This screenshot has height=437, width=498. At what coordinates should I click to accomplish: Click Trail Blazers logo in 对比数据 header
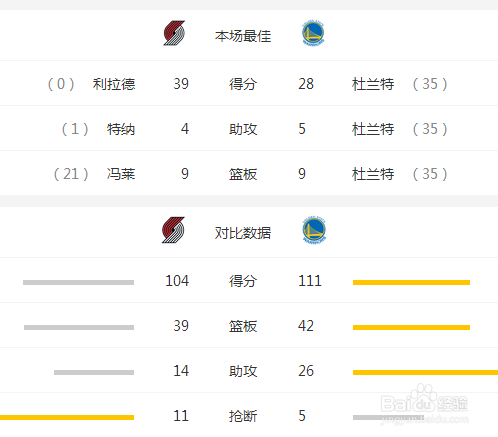point(173,230)
